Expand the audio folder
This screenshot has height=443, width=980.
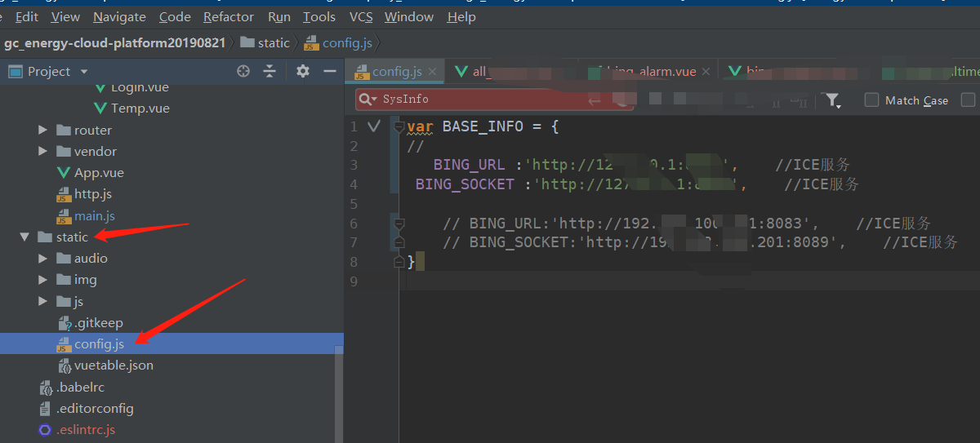click(x=42, y=258)
